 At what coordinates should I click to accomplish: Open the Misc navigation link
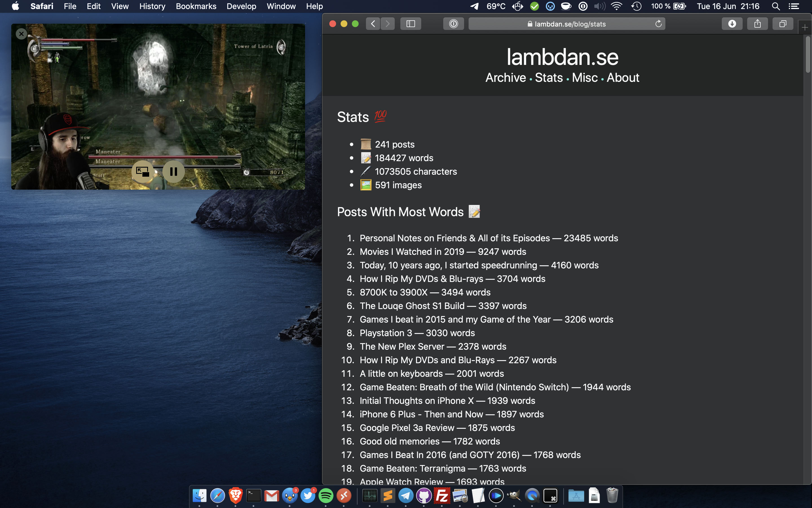point(585,78)
